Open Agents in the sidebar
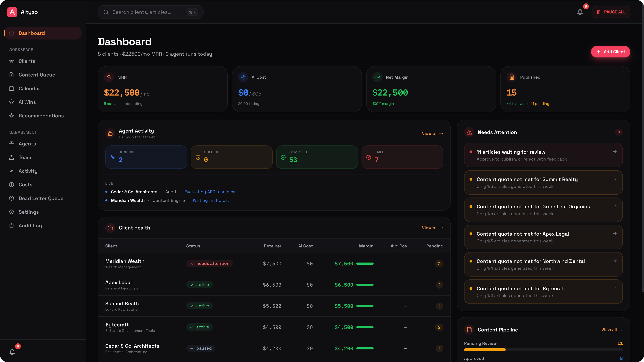 click(x=43, y=144)
